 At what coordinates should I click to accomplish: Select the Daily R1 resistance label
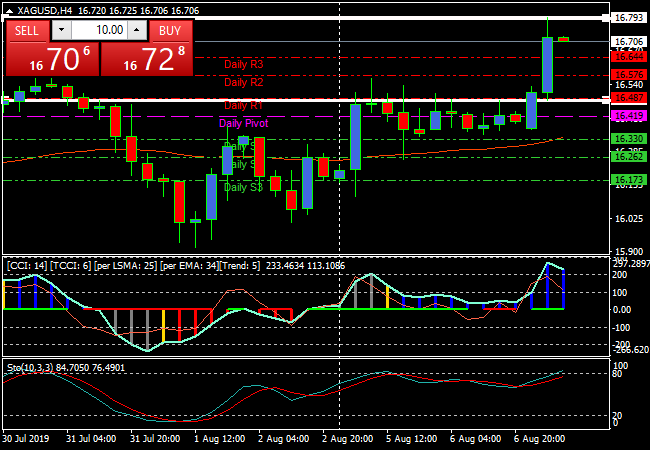pyautogui.click(x=244, y=105)
